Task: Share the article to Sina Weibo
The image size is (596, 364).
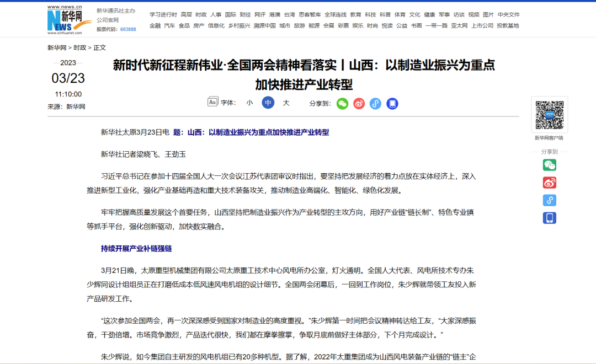Action: [359, 103]
